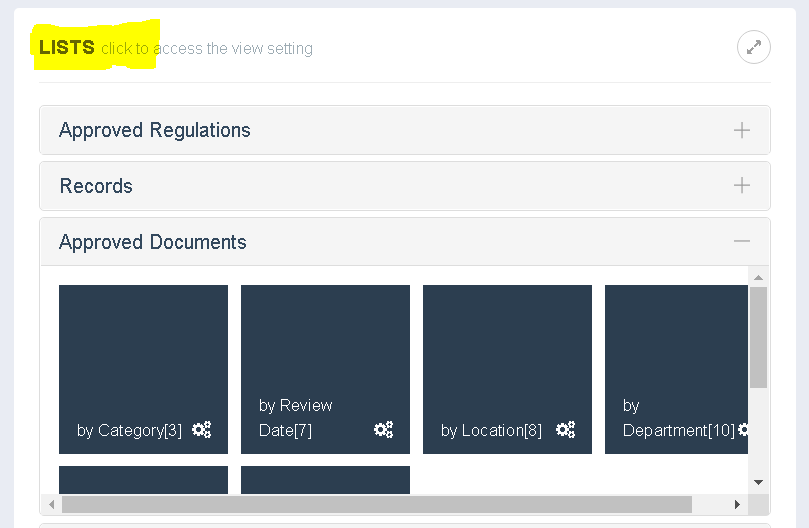The image size is (809, 528).
Task: Click the Approved Regulations header
Action: 405,130
